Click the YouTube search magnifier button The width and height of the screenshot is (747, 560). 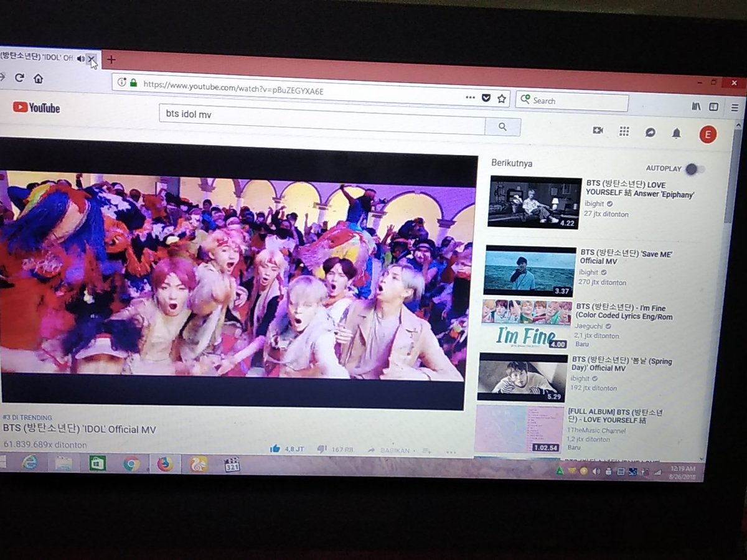click(x=503, y=127)
